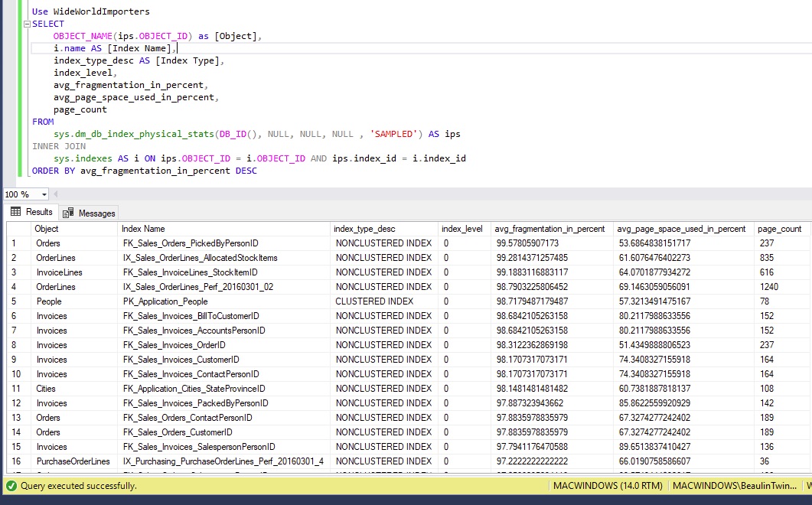Click the 'Query executed successfully.' status text
Image resolution: width=812 pixels, height=505 pixels.
(x=78, y=486)
